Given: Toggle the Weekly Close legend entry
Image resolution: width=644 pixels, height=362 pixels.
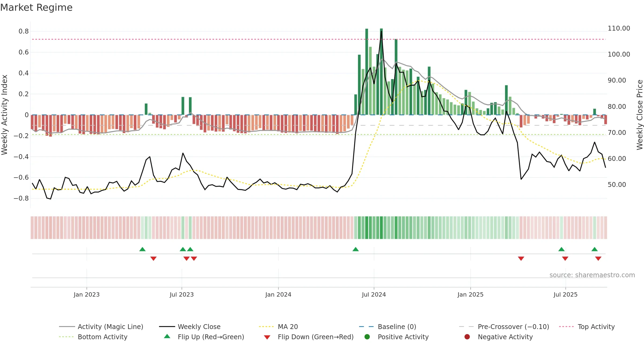Looking at the screenshot, I should click(x=190, y=327).
